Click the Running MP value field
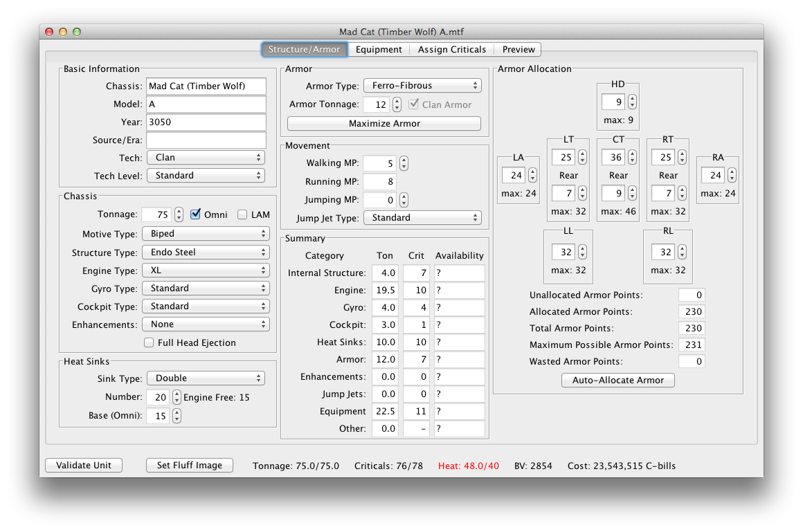 (x=381, y=181)
